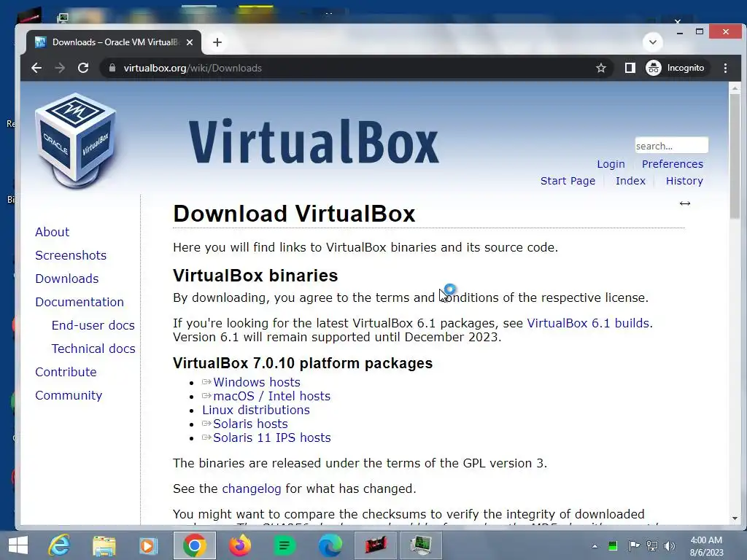Image resolution: width=747 pixels, height=560 pixels.
Task: Open the Chrome three-dot menu
Action: tap(725, 68)
